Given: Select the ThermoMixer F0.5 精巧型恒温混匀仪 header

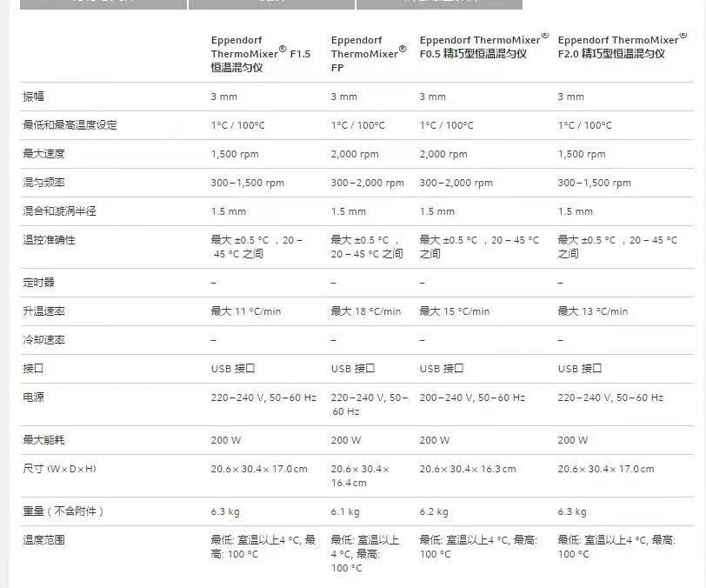Looking at the screenshot, I should coord(484,46).
